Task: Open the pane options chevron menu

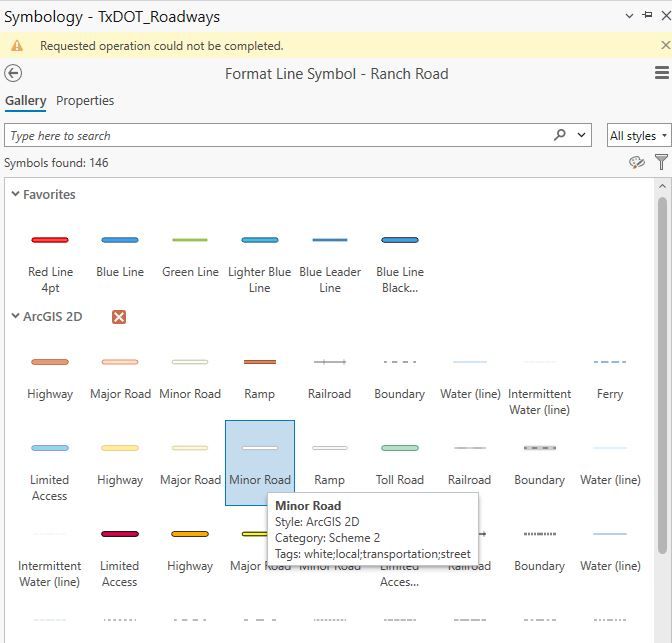Action: click(629, 16)
